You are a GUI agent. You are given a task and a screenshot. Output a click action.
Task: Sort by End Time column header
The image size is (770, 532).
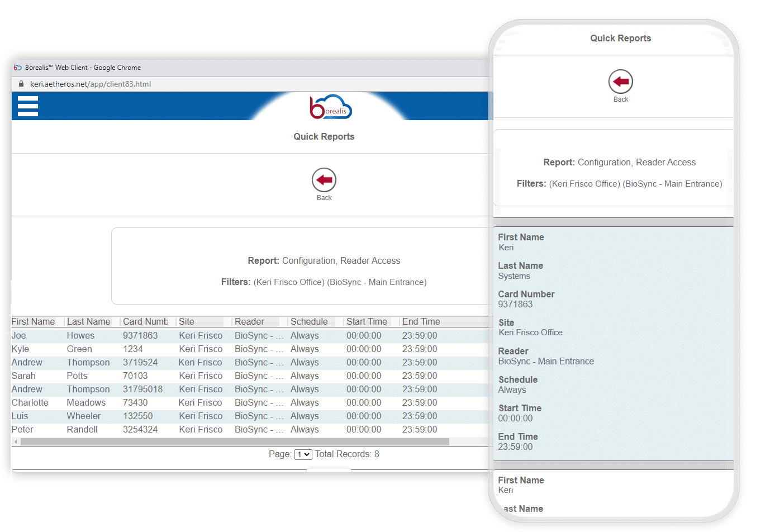pos(421,322)
